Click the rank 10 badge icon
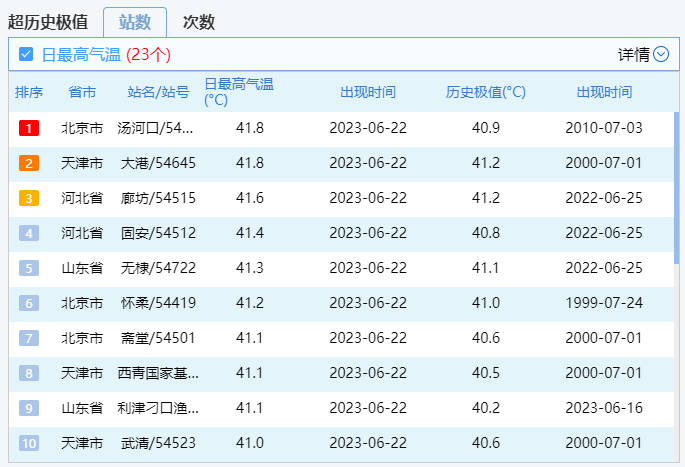Viewport: 685px width, 467px height. pyautogui.click(x=29, y=443)
